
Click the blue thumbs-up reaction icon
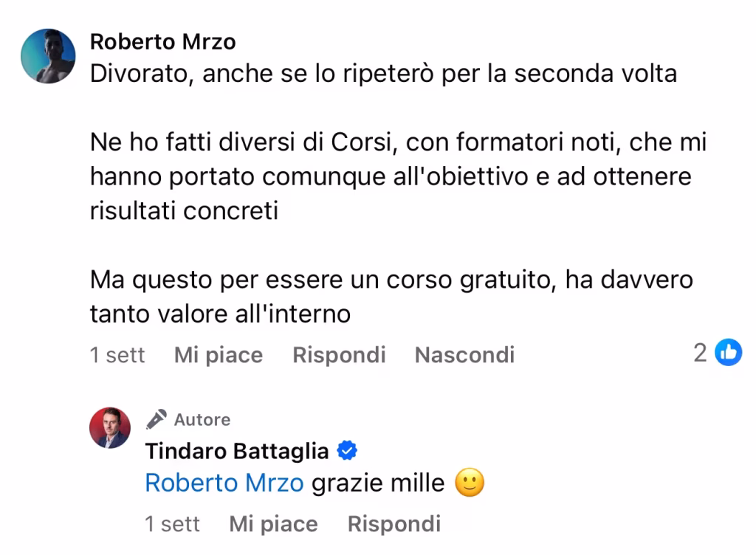click(x=728, y=352)
